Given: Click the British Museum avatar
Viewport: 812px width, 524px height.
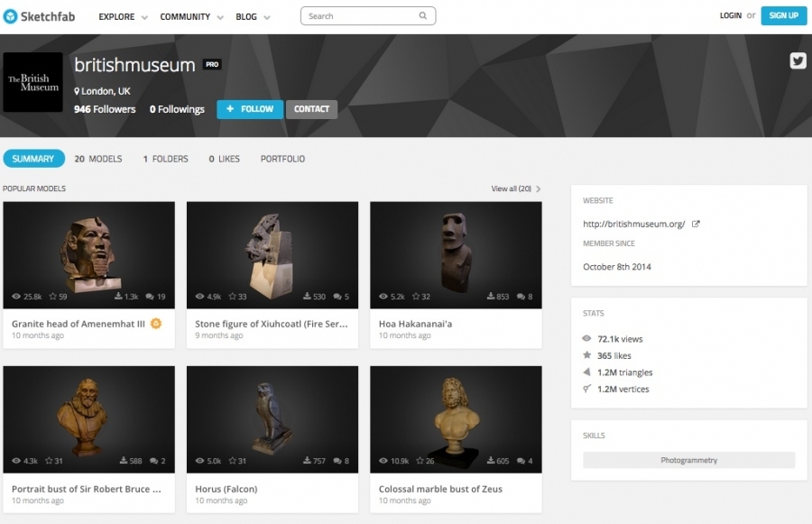Looking at the screenshot, I should (x=33, y=82).
